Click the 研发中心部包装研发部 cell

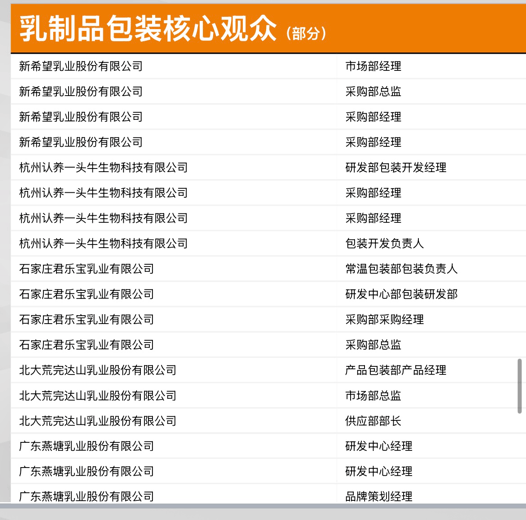(x=401, y=294)
